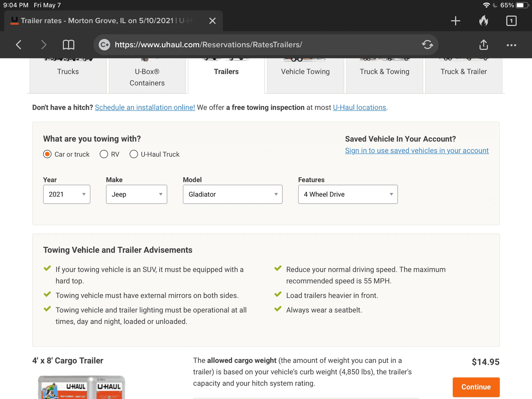Screen dimensions: 532x399
Task: Tap the battery indicator in status bar
Action: pyautogui.click(x=522, y=5)
